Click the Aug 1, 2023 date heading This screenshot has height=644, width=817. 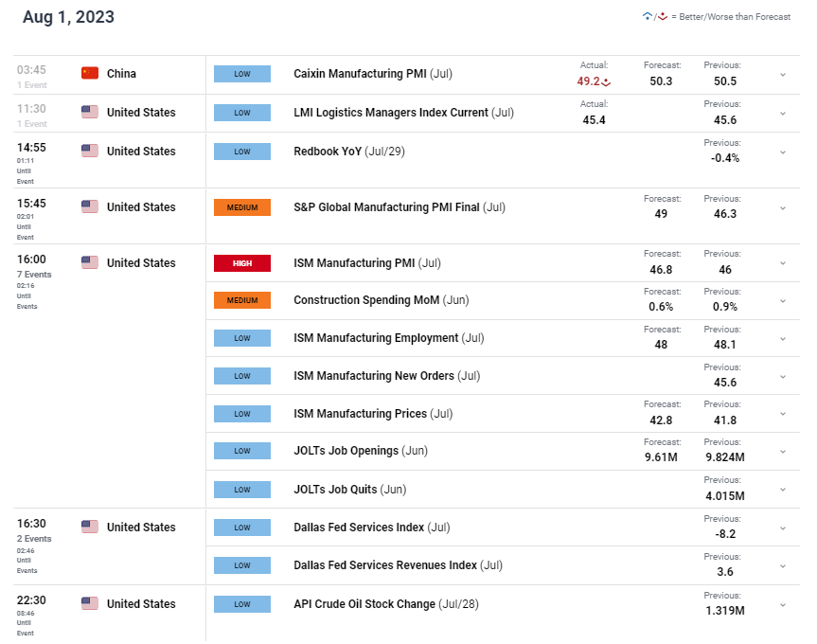(68, 17)
